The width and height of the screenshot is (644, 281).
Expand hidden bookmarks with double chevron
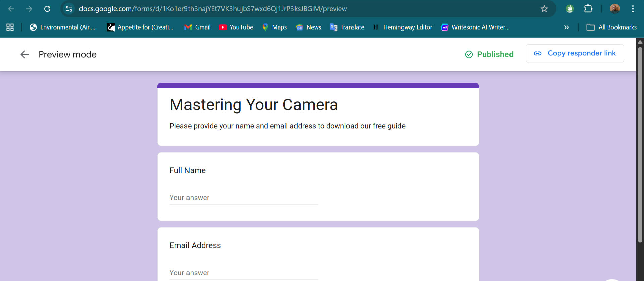point(566,27)
